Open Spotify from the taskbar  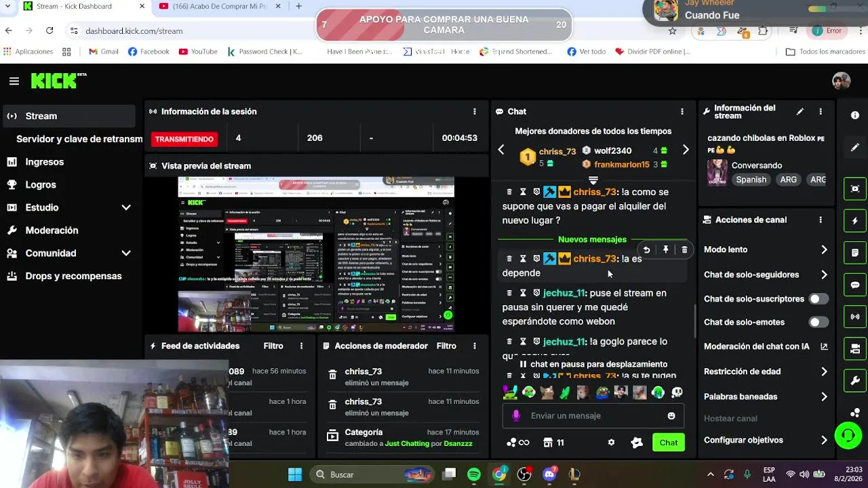(474, 474)
